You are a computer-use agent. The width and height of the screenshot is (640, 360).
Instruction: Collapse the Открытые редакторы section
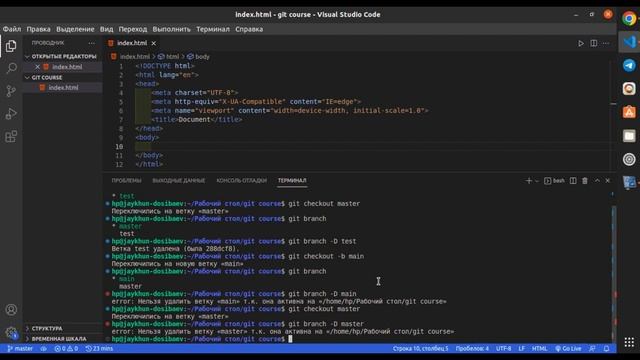62,56
